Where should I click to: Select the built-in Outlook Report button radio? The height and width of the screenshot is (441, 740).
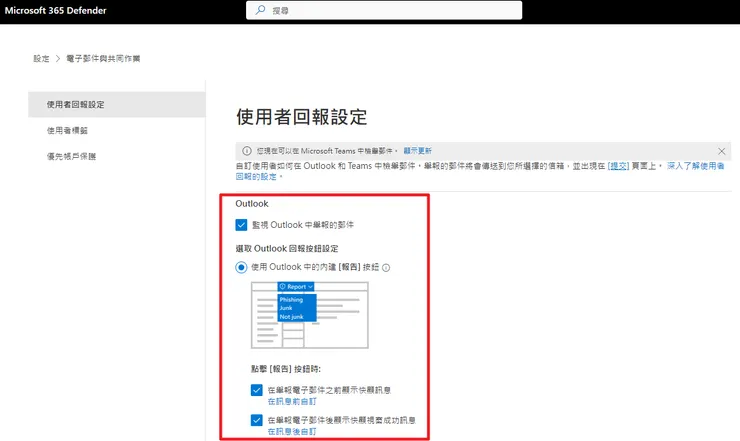pyautogui.click(x=241, y=267)
